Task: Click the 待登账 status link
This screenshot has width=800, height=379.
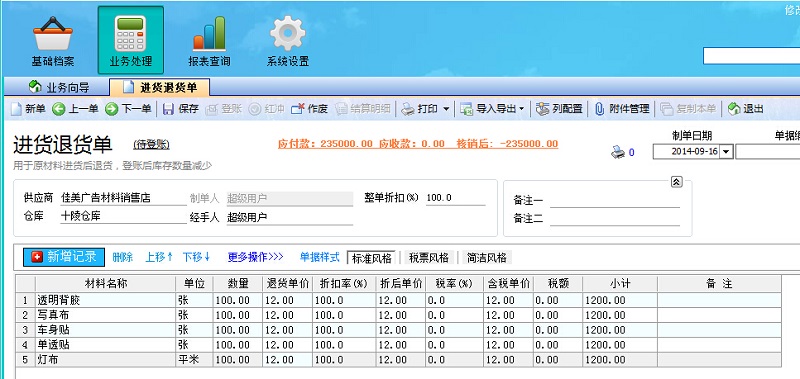Action: 152,144
